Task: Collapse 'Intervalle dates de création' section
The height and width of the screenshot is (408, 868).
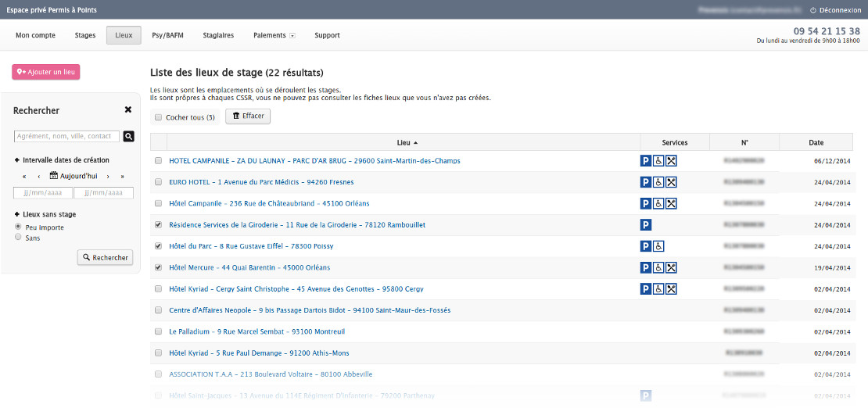Action: click(16, 160)
